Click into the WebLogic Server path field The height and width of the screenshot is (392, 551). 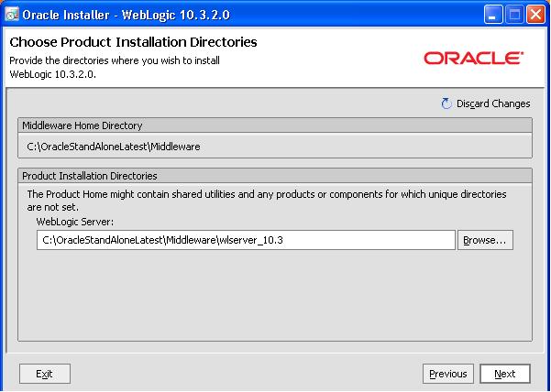[246, 240]
